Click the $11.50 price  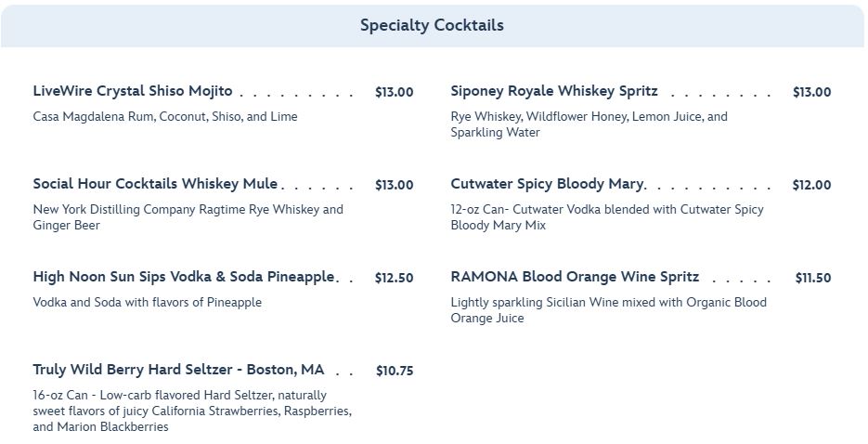coord(812,278)
